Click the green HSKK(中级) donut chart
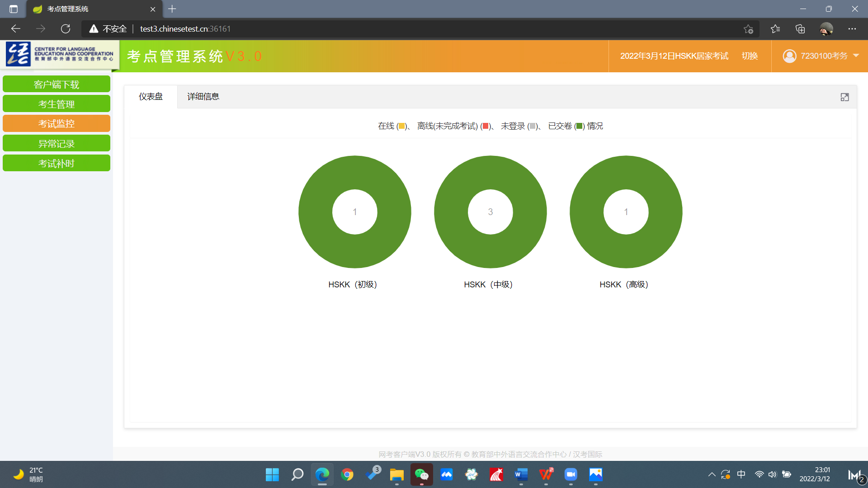 point(491,172)
